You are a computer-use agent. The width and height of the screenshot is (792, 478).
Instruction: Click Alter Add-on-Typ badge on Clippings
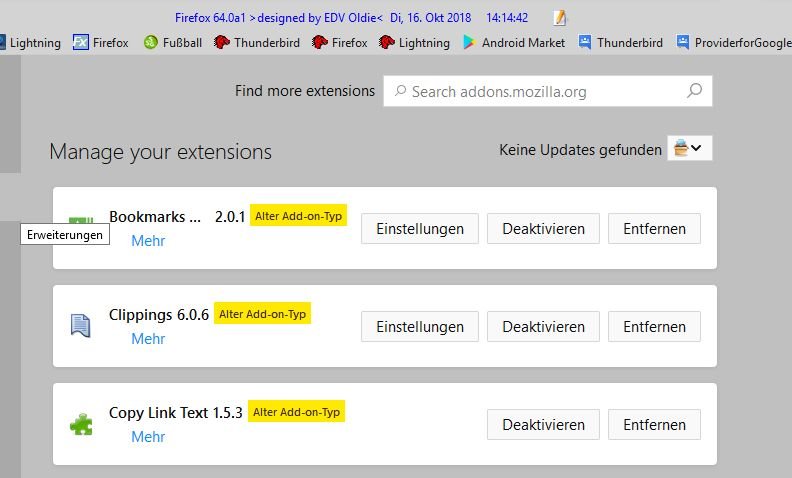click(263, 314)
